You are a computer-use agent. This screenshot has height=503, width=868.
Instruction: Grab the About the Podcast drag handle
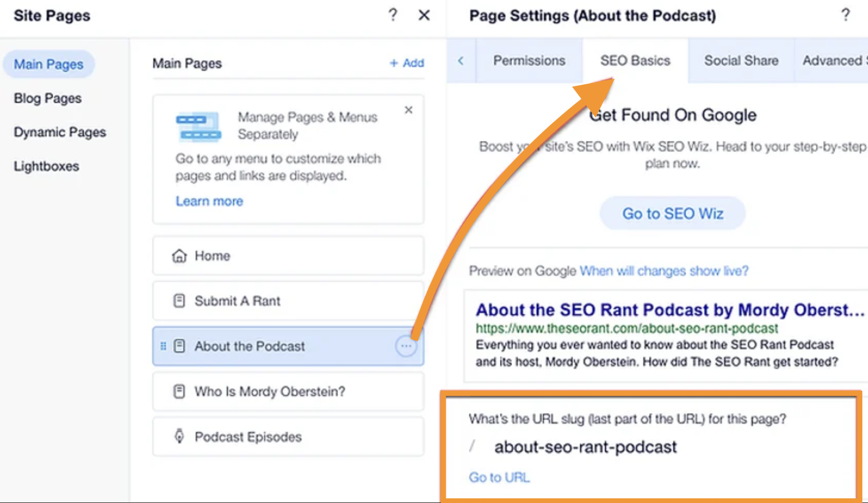pos(163,346)
